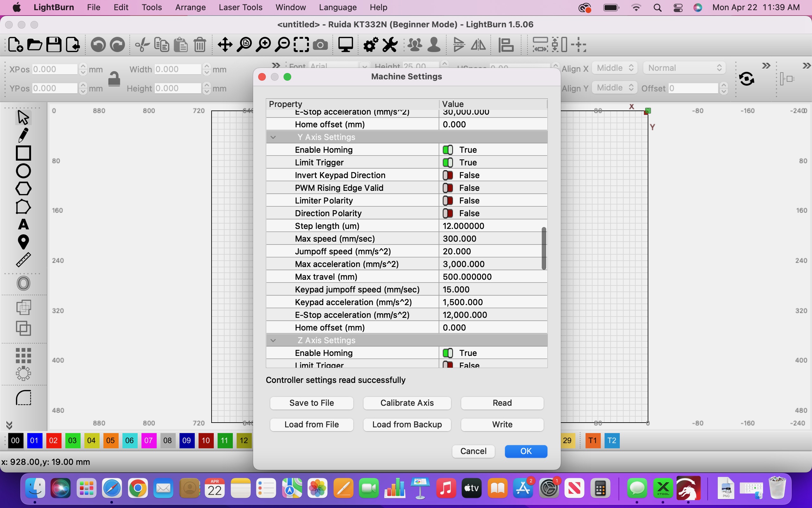
Task: Zoom out with the minus magnifier
Action: (x=283, y=45)
